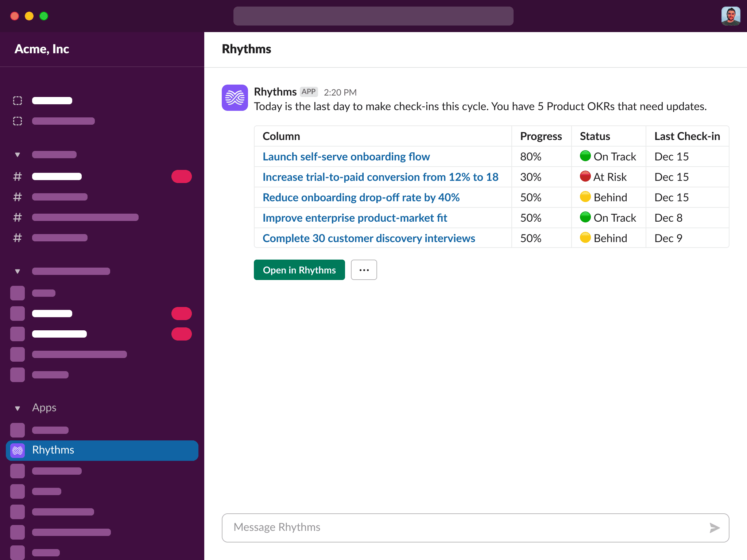The height and width of the screenshot is (560, 747).
Task: Open Launch self-serve onboarding flow link
Action: point(346,157)
